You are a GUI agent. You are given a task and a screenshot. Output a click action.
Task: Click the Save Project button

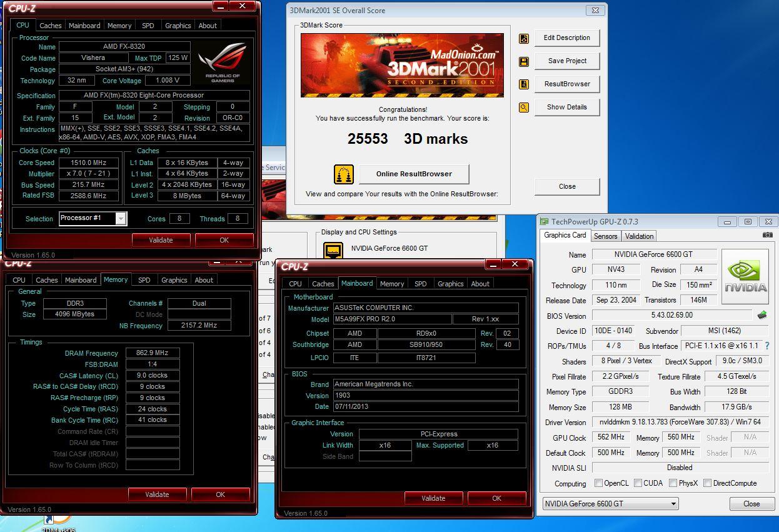[x=567, y=61]
